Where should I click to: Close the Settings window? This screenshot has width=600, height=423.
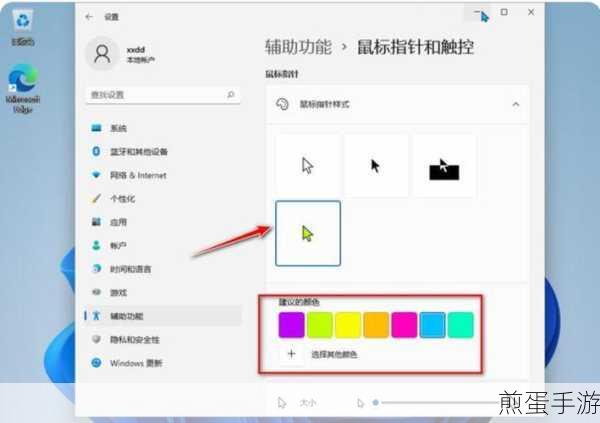pyautogui.click(x=531, y=12)
